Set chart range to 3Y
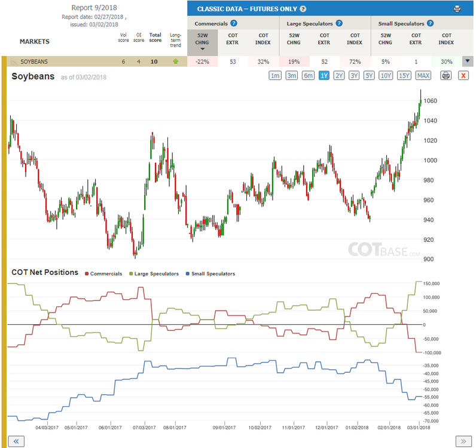 tap(354, 75)
